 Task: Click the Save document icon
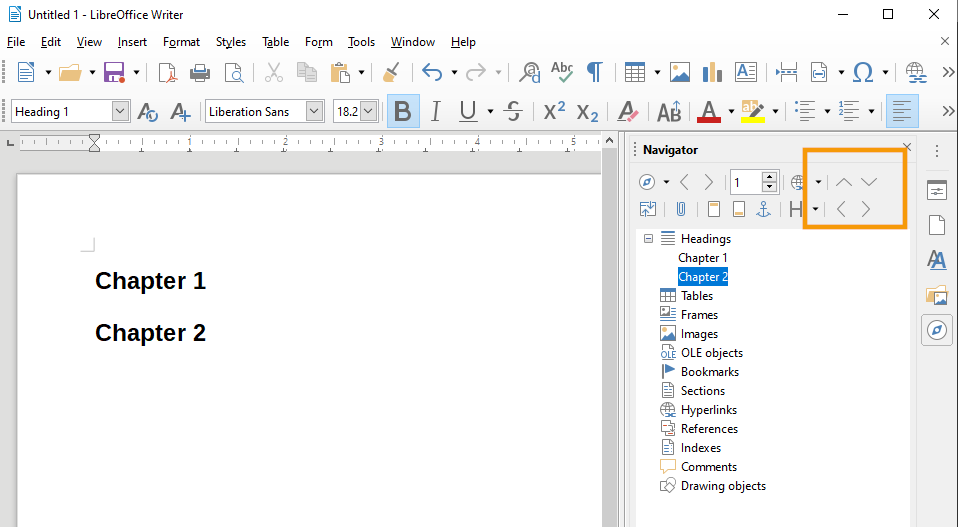click(x=113, y=72)
